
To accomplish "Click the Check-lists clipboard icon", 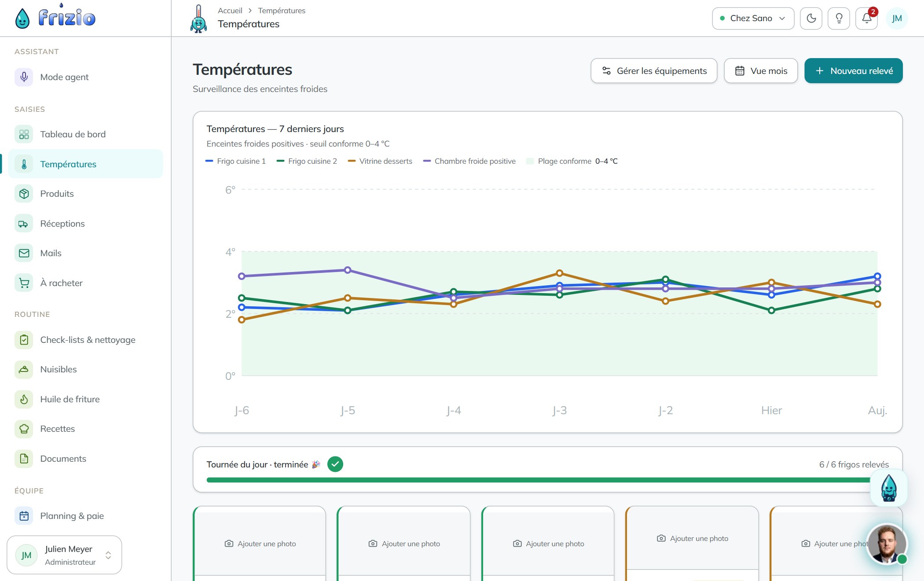I will pyautogui.click(x=24, y=340).
